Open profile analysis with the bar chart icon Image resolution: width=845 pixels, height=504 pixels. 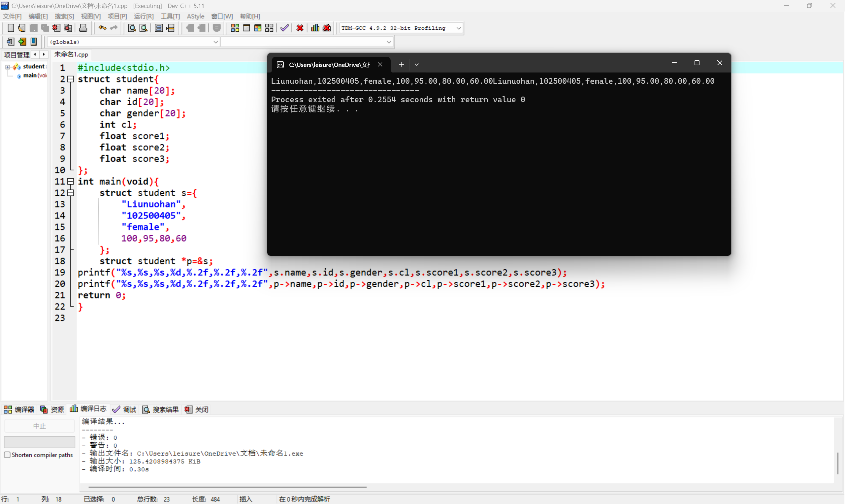click(x=315, y=28)
